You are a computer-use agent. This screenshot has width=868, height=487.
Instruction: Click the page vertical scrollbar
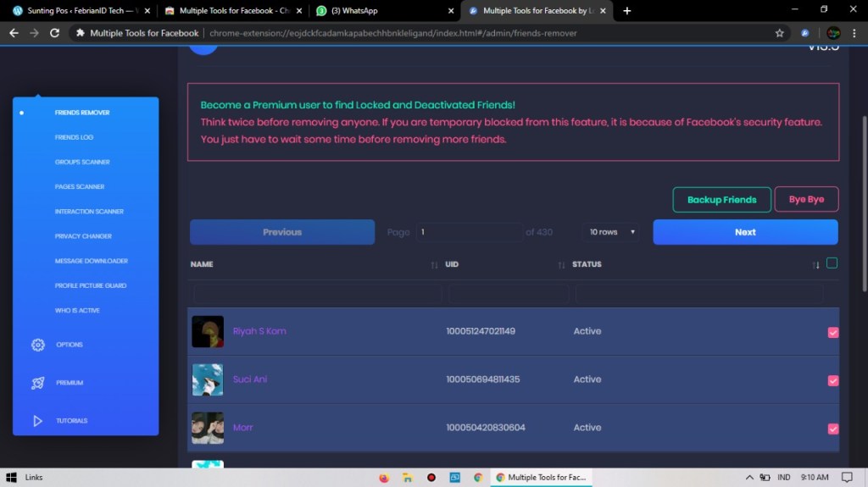[863, 203]
